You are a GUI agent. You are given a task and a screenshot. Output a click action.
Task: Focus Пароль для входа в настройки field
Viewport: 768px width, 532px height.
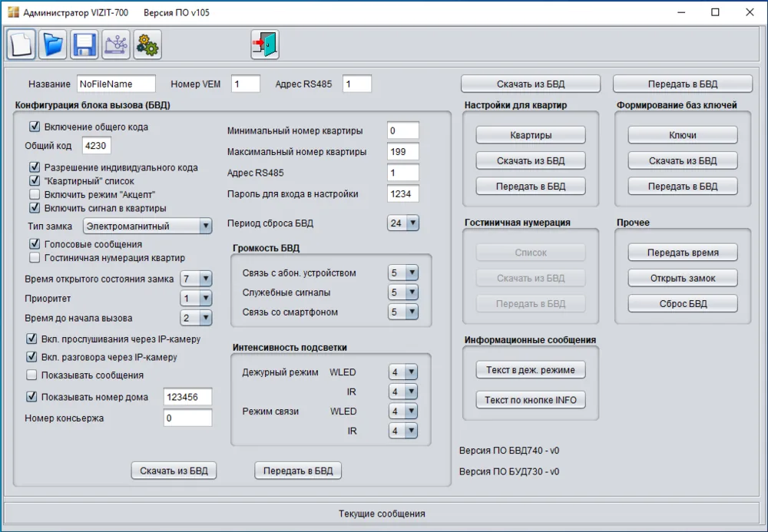coord(403,193)
